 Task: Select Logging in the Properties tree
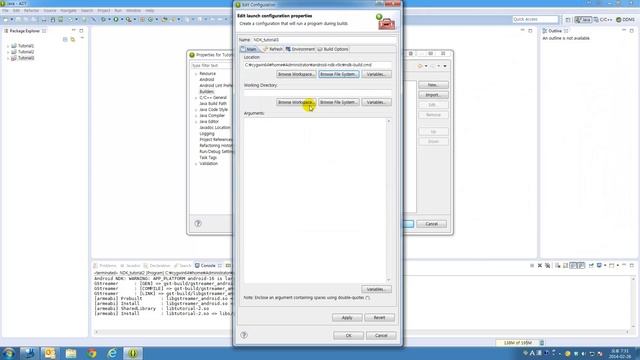tap(207, 133)
